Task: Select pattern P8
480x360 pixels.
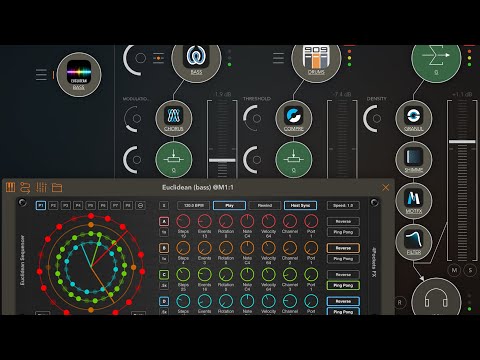Action: tap(128, 205)
